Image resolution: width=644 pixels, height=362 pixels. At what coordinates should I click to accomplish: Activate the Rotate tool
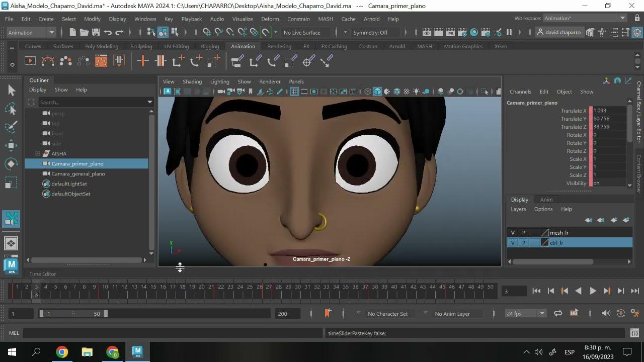coord(11,164)
